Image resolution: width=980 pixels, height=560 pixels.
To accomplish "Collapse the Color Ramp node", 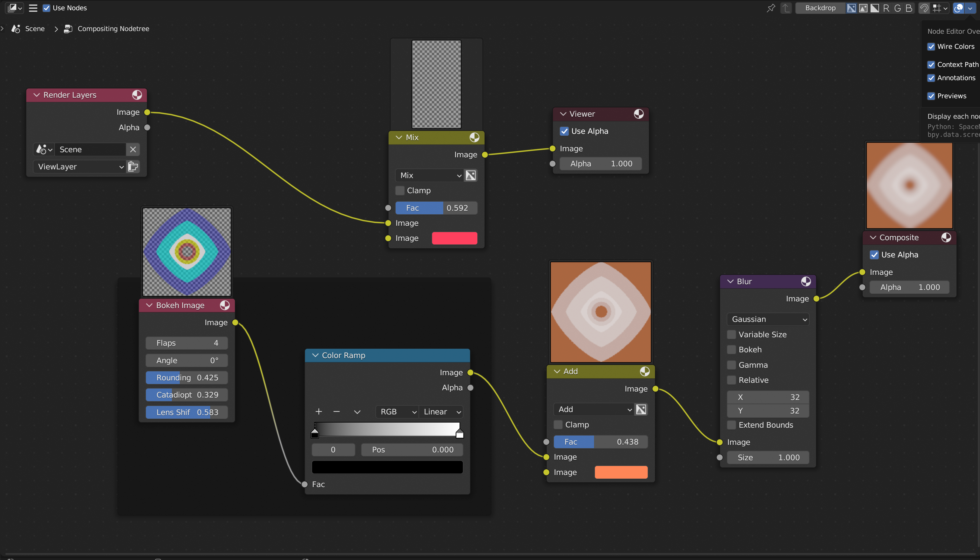I will coord(315,355).
